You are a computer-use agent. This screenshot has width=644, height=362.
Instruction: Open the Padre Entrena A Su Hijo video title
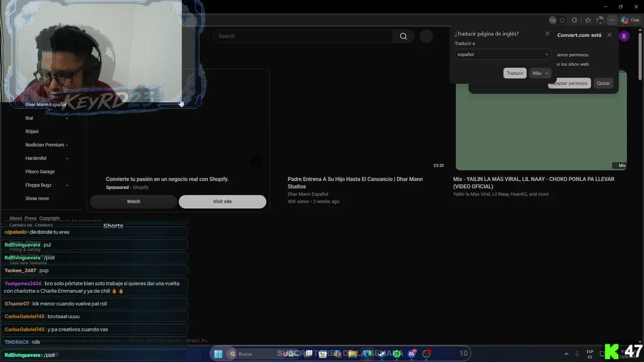(355, 183)
